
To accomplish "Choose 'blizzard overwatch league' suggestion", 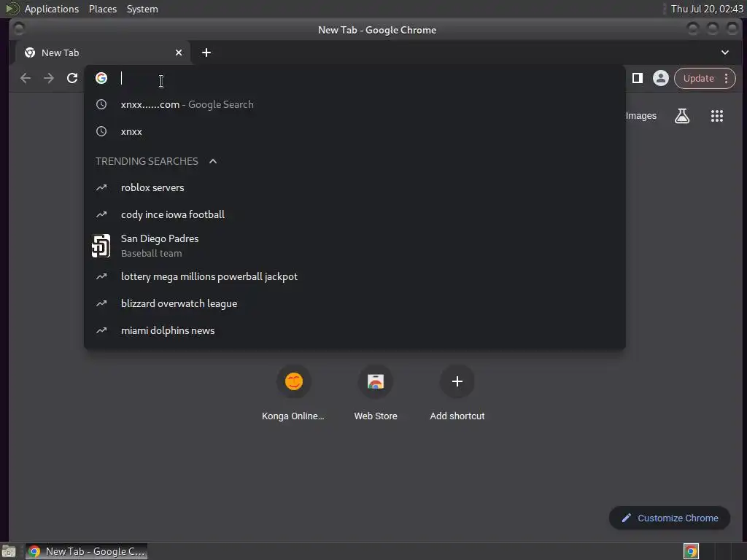I will [355, 304].
